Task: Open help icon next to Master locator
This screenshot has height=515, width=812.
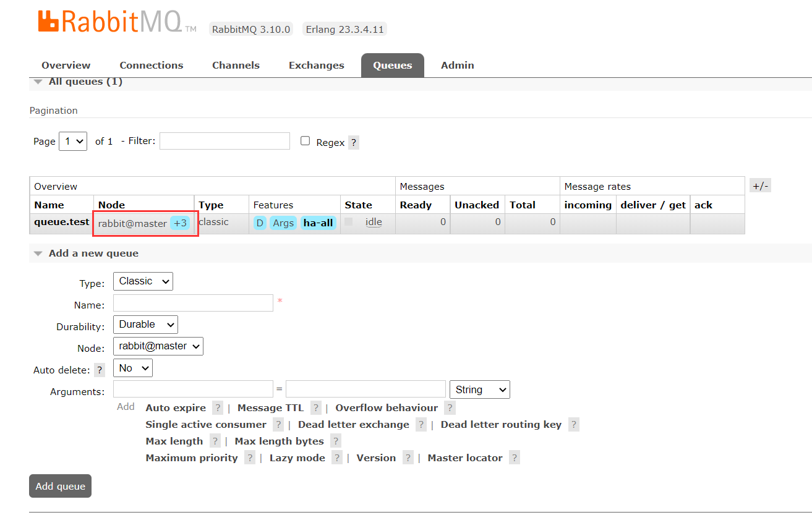Action: [515, 458]
